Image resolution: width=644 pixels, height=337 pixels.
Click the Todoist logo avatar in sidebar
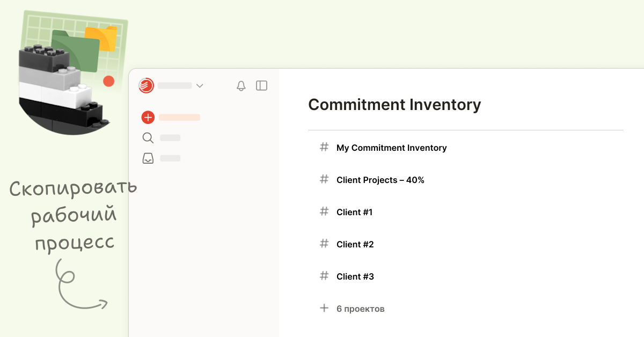click(x=146, y=86)
